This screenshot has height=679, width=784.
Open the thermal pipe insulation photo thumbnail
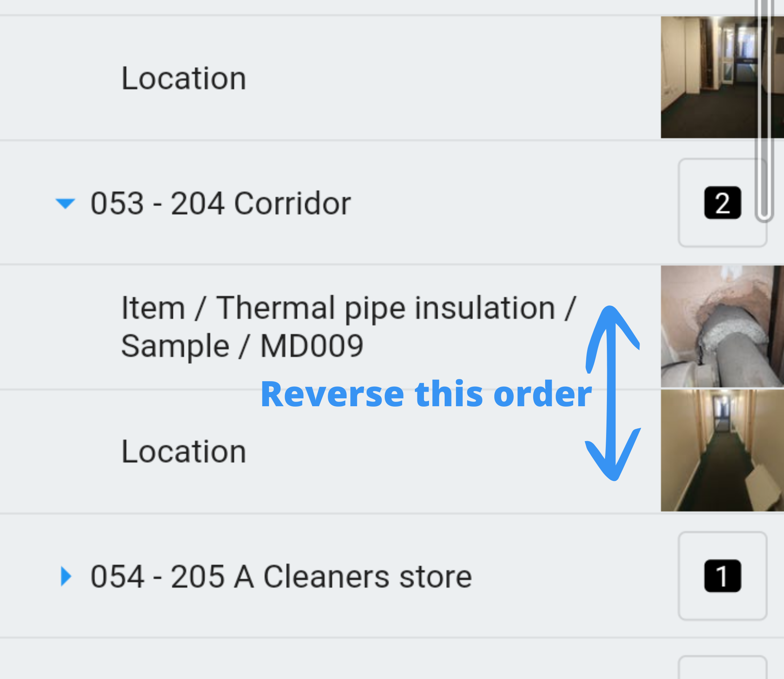coord(722,326)
